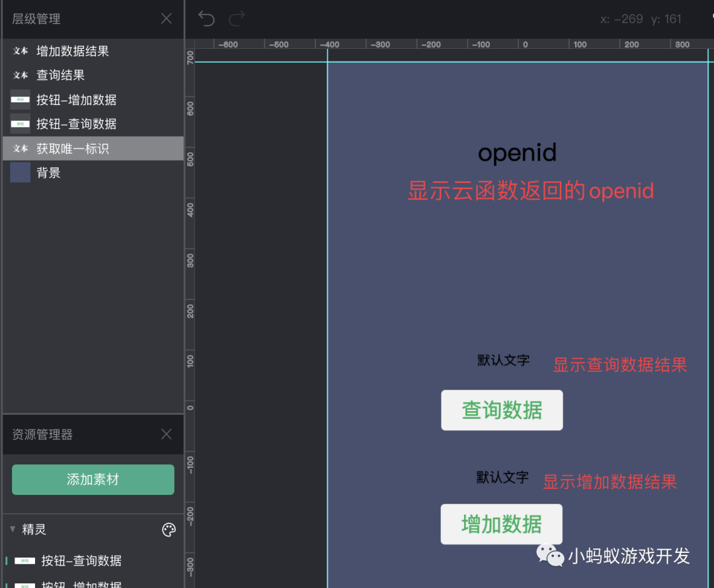Click the 按钮-查询数据 sprite in resource list
The image size is (714, 588).
[93, 561]
